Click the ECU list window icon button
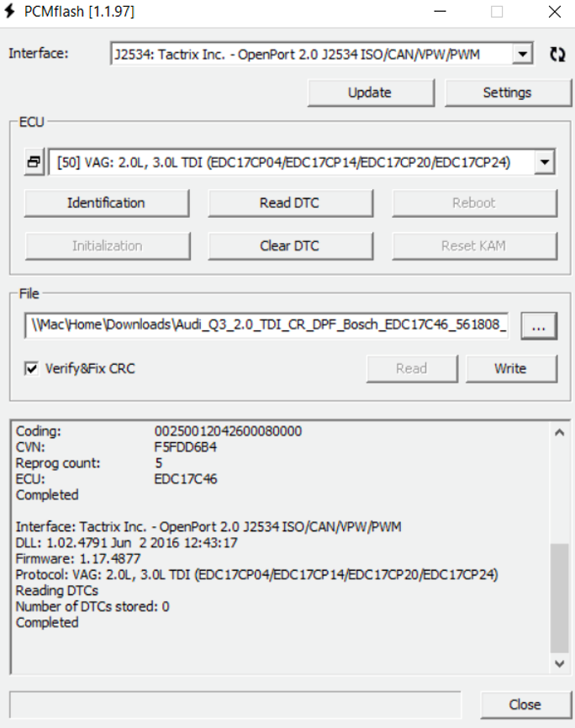This screenshot has width=575, height=728. click(34, 162)
